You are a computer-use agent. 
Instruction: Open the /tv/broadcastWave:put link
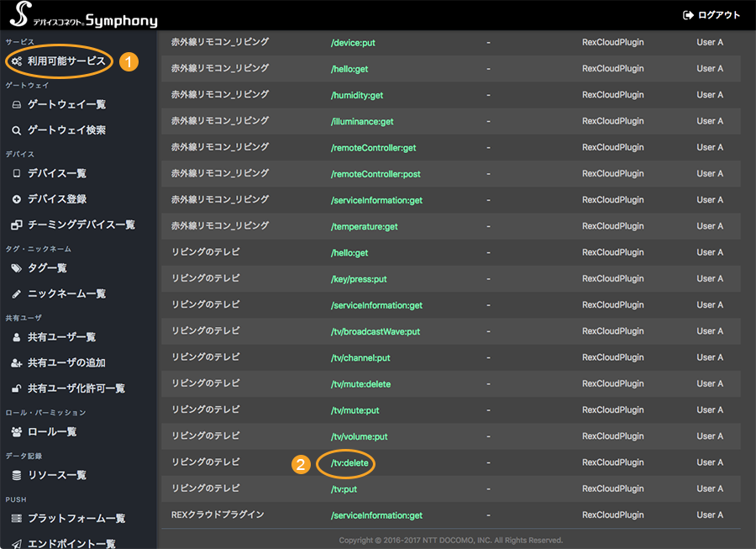[x=375, y=331]
